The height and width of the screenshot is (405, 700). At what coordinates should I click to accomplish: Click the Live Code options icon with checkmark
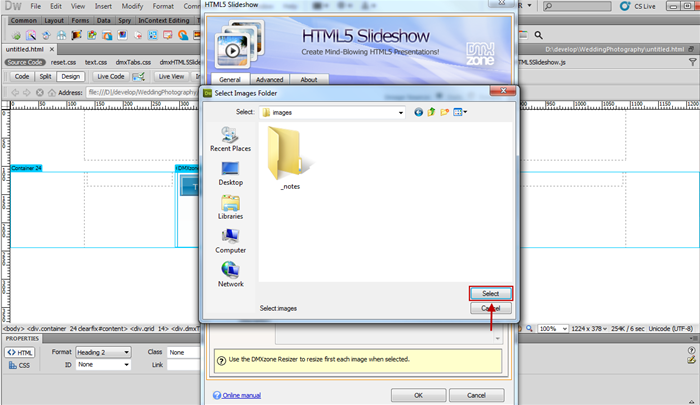click(139, 77)
